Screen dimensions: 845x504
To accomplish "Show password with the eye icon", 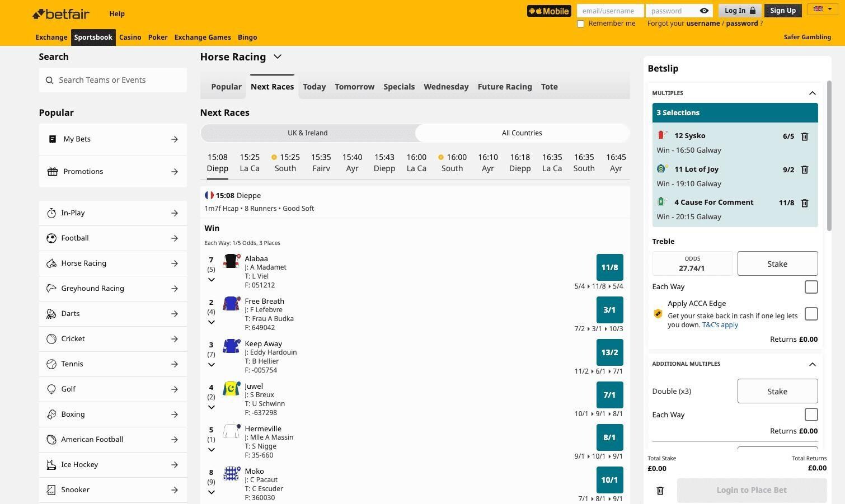I will [x=704, y=11].
